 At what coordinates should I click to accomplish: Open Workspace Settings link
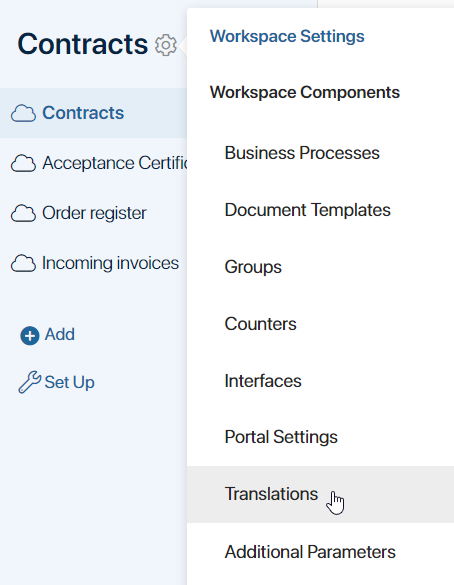point(287,37)
